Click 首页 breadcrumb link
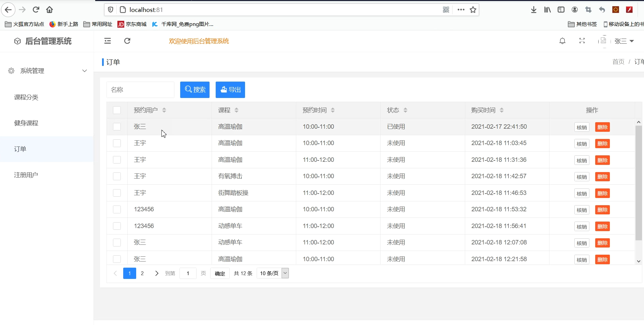 tap(618, 62)
